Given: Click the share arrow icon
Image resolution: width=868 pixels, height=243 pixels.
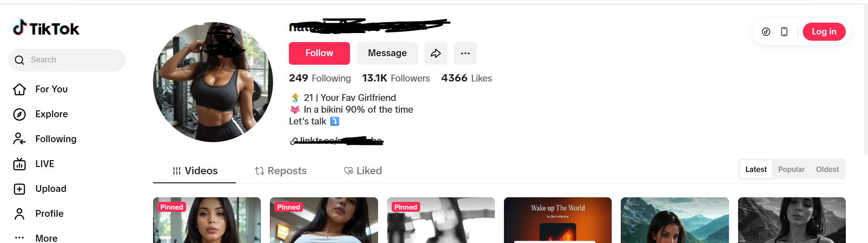Looking at the screenshot, I should click(x=436, y=53).
